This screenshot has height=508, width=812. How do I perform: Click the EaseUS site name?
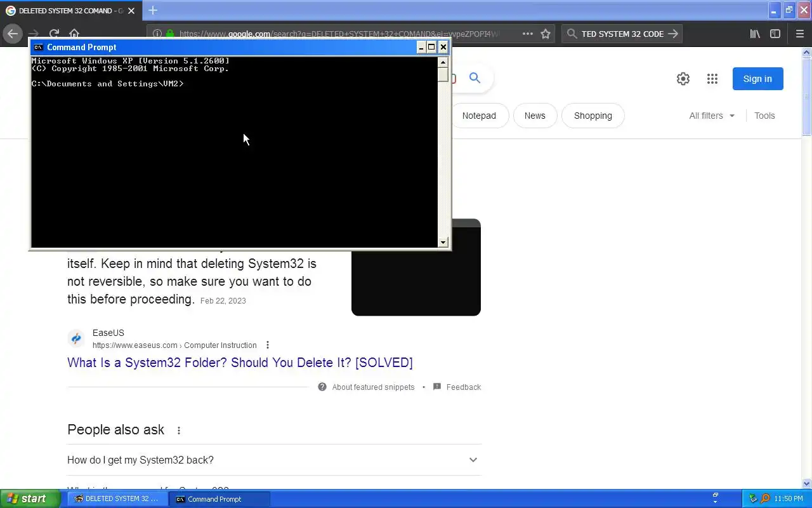click(108, 333)
